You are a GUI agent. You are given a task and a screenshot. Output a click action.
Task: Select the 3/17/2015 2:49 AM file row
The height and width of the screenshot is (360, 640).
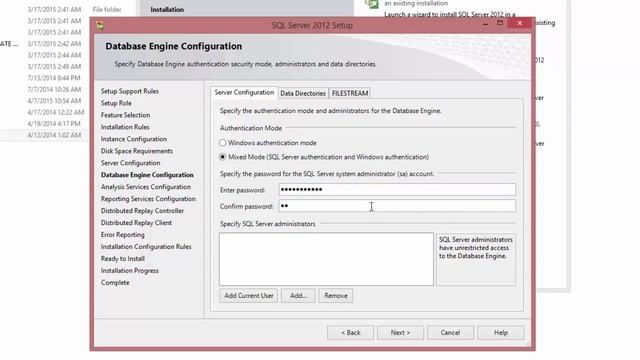pyautogui.click(x=44, y=67)
